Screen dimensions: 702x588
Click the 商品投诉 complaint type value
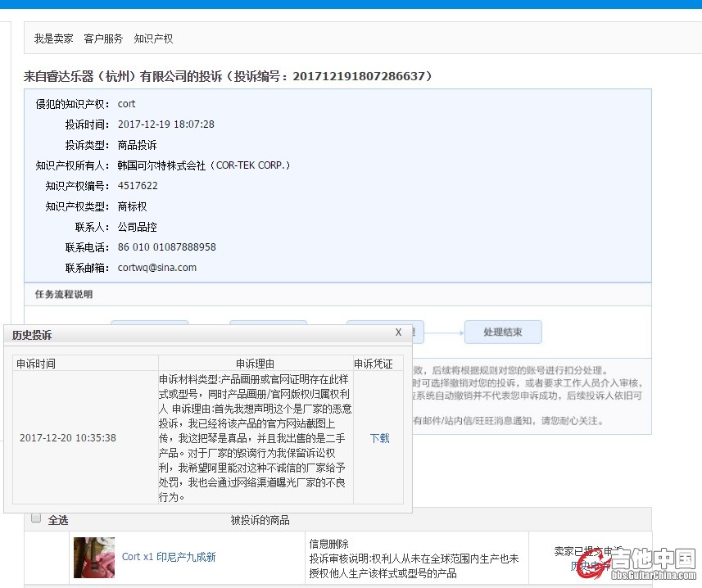tap(137, 145)
